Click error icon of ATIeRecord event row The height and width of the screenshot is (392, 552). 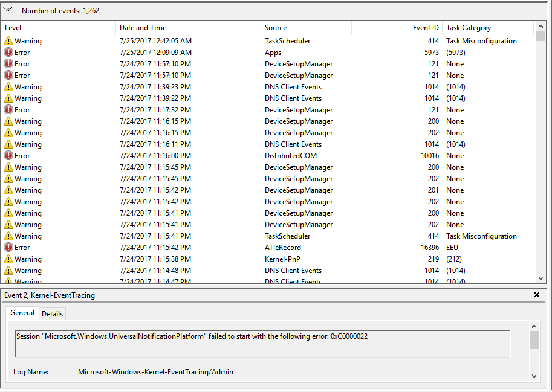point(8,248)
